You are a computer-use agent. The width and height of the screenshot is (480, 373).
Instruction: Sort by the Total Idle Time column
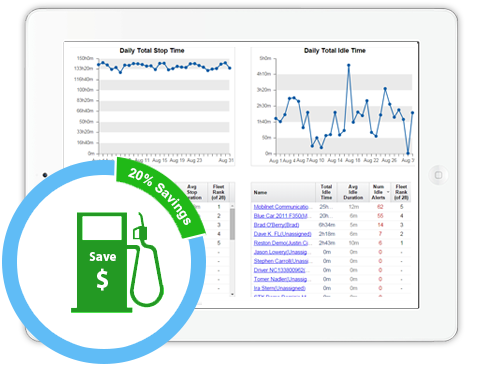326,192
